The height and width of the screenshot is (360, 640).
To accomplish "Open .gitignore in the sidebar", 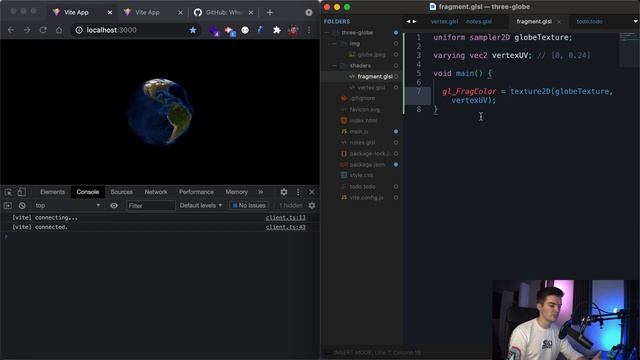I will (x=362, y=98).
